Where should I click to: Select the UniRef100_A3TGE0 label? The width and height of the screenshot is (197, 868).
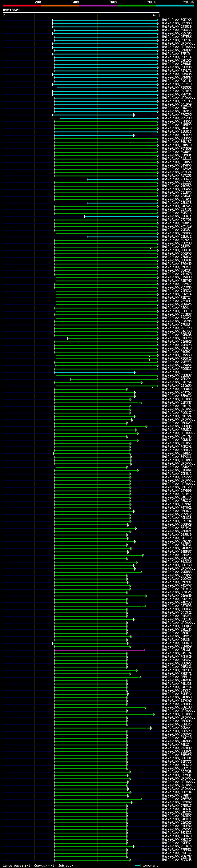pos(177,846)
